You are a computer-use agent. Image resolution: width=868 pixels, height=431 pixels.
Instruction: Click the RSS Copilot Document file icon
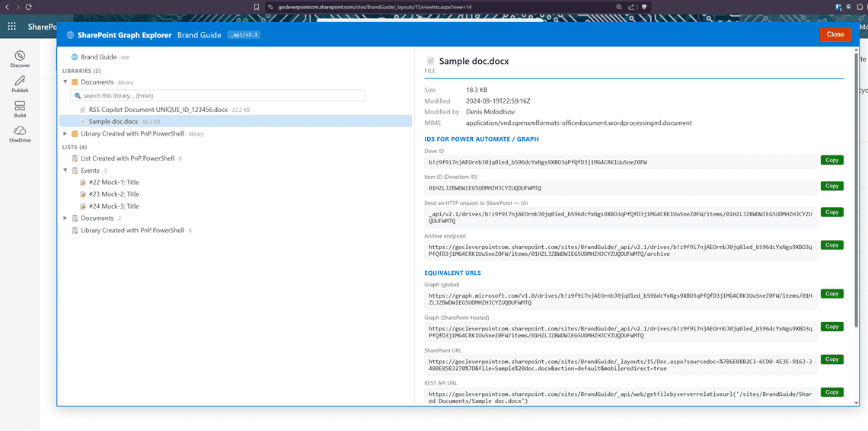click(82, 110)
